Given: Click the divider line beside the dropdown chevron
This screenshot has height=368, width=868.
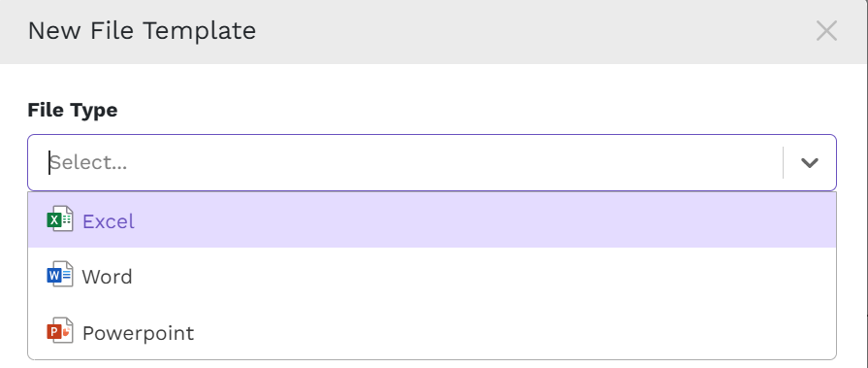Looking at the screenshot, I should click(x=783, y=162).
